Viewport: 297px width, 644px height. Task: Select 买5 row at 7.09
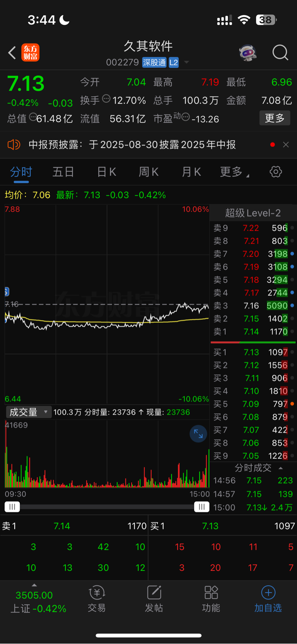[253, 404]
